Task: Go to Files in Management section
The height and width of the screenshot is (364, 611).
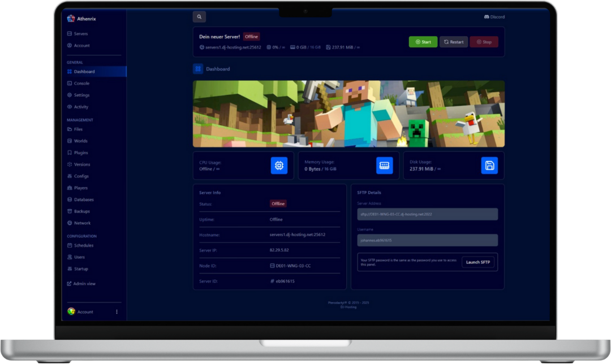Action: (x=78, y=129)
